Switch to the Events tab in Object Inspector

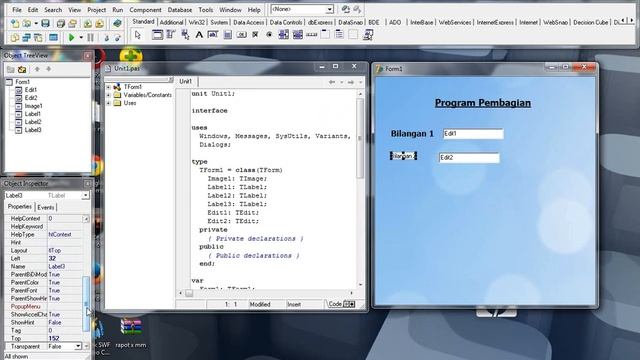[46, 207]
